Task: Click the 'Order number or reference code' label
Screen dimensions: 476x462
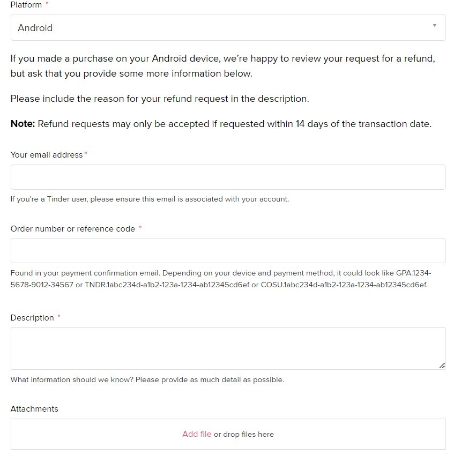Action: pos(73,229)
